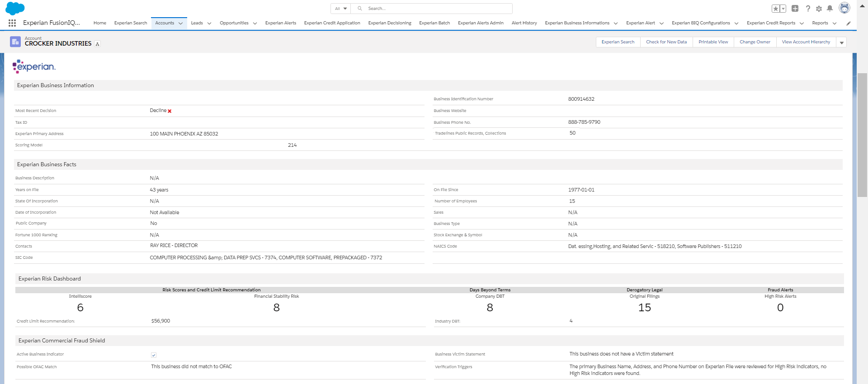Viewport: 868px width, 384px height.
Task: Expand more account actions dropdown
Action: coord(841,42)
